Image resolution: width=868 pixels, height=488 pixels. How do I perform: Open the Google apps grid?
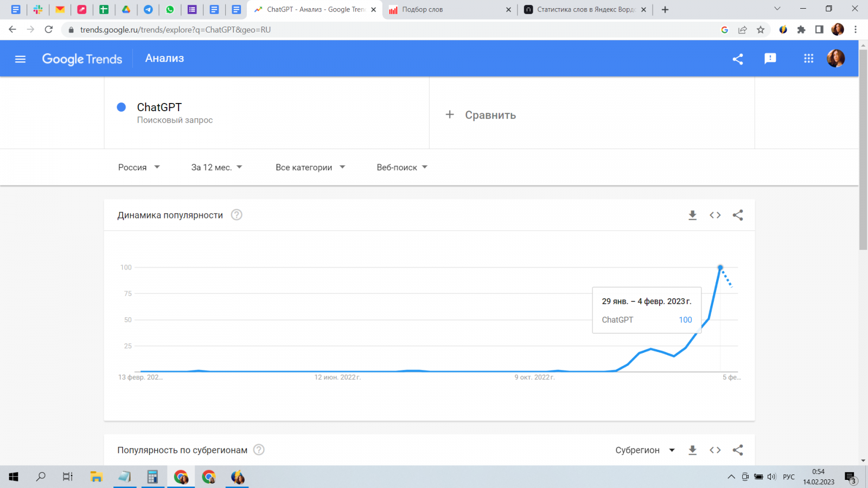pos(808,59)
